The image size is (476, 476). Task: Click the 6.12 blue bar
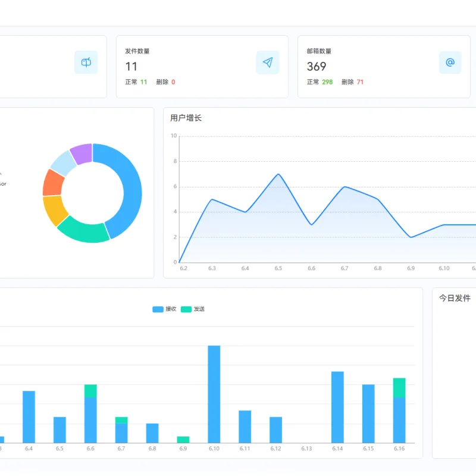[275, 430]
